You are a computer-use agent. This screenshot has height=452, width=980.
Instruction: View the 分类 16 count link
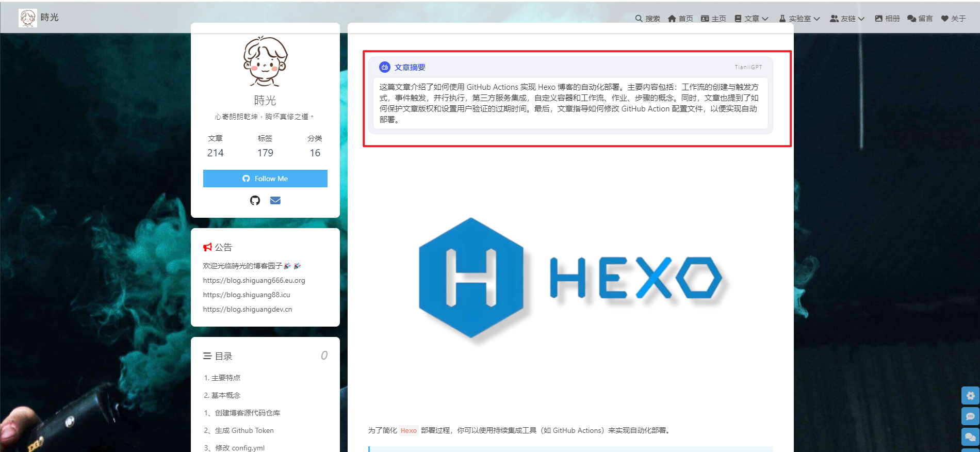point(315,146)
